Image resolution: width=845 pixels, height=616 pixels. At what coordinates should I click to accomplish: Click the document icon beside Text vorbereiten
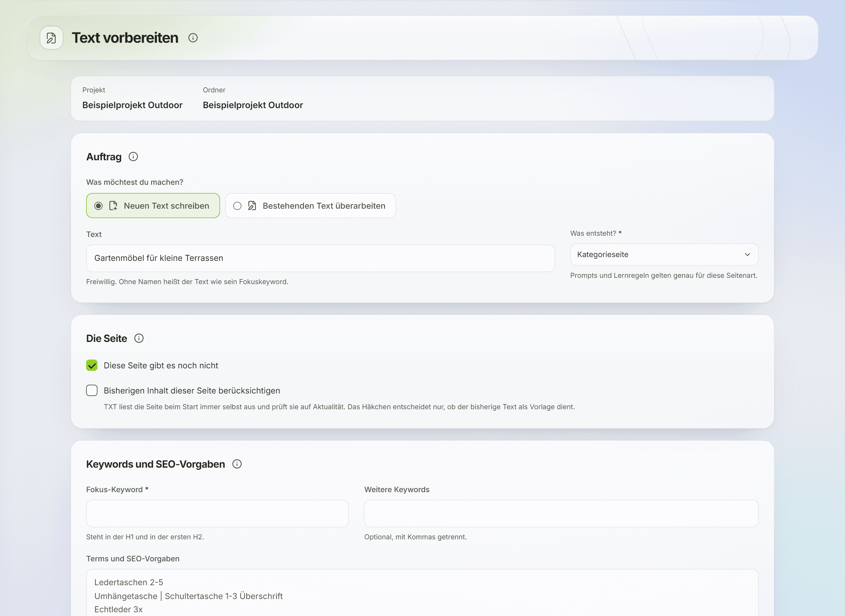click(52, 38)
